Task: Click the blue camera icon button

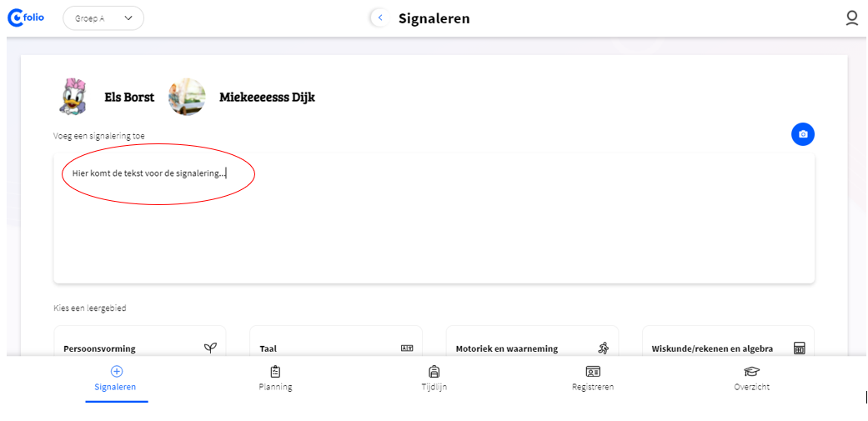Action: (803, 134)
